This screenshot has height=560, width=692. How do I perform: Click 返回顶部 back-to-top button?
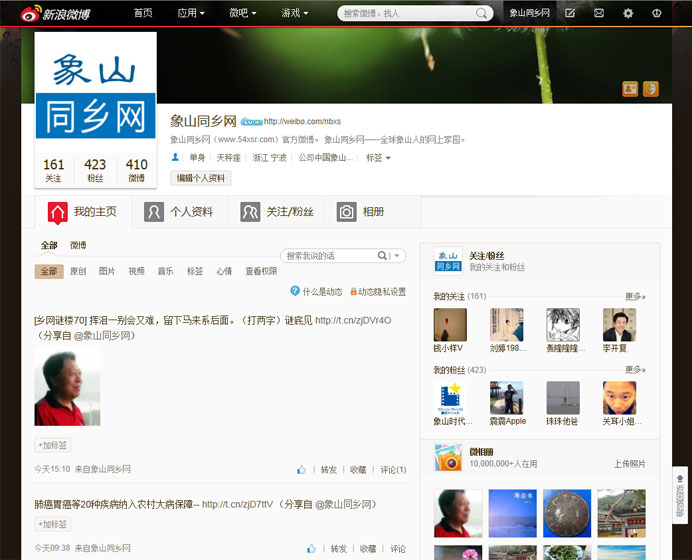(x=680, y=494)
